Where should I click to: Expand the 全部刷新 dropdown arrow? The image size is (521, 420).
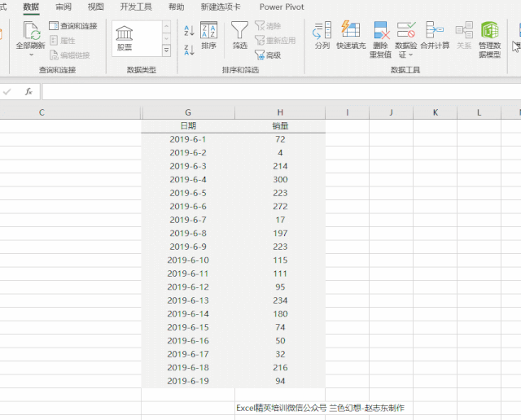click(x=31, y=55)
